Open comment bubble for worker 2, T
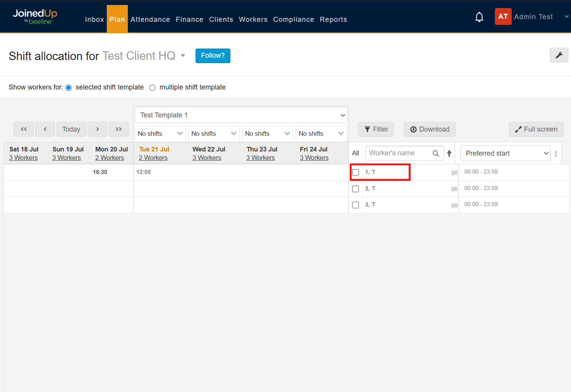 [454, 189]
